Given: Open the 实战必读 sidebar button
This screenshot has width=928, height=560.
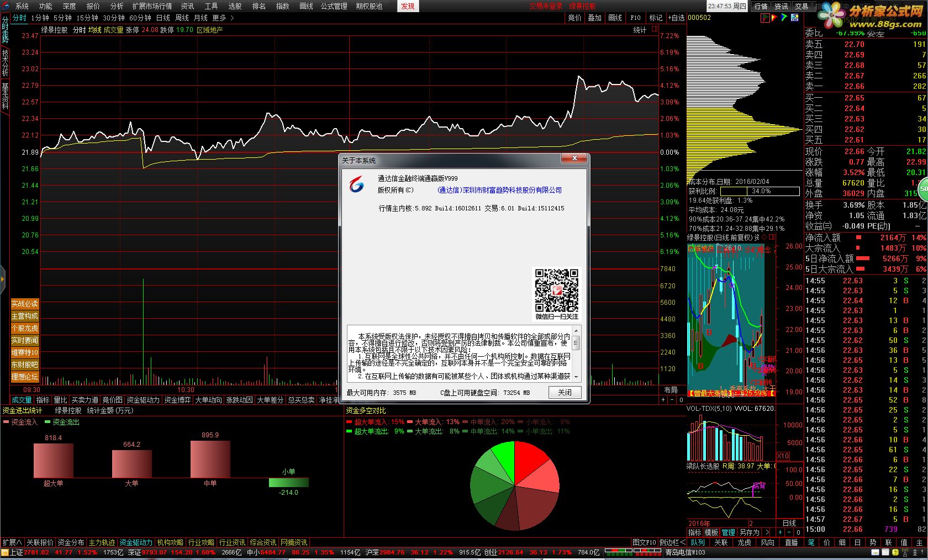Looking at the screenshot, I should pos(25,304).
